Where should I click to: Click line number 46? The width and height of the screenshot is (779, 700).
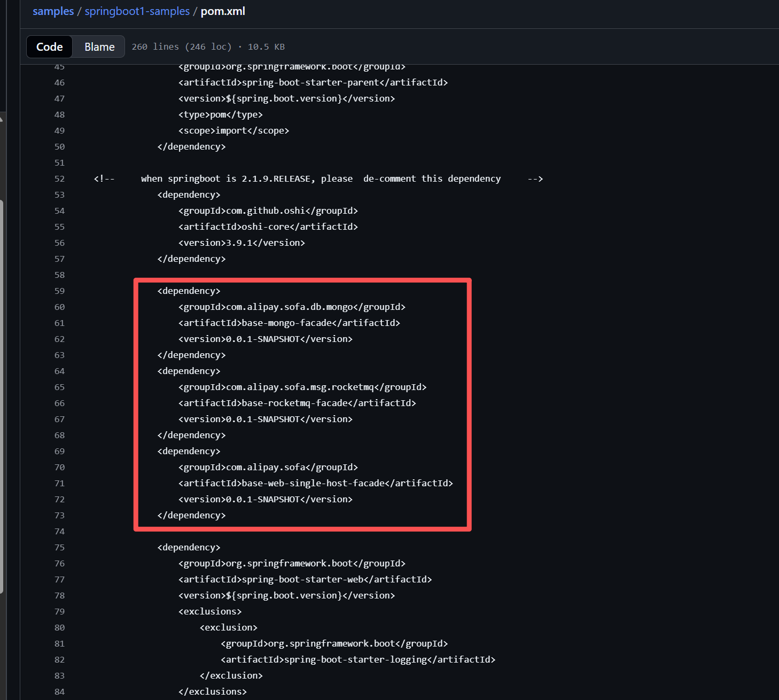(x=59, y=83)
